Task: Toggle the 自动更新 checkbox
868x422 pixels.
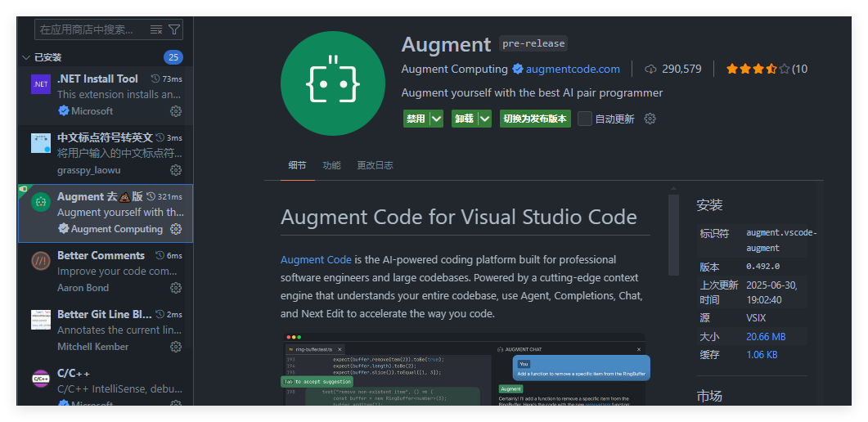Action: click(585, 119)
